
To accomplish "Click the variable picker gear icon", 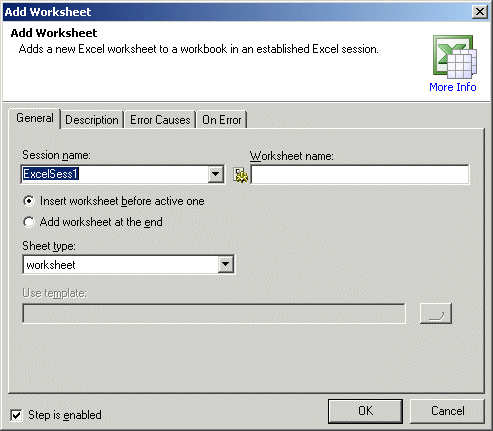I will 240,175.
